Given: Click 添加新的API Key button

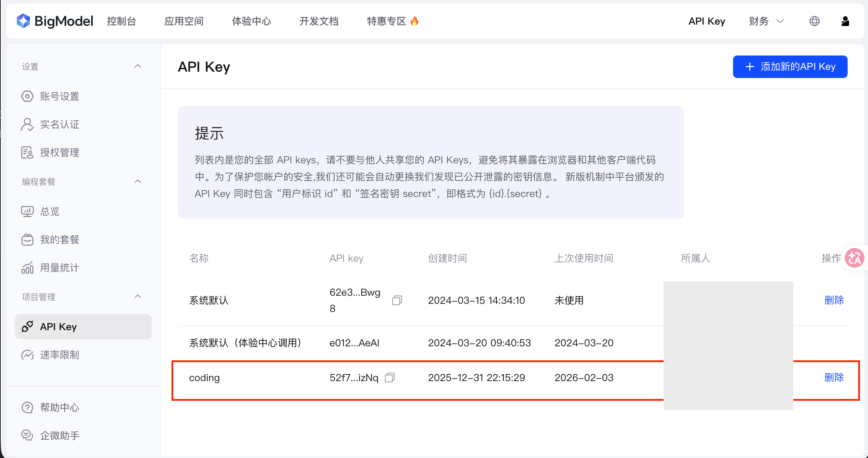Looking at the screenshot, I should pyautogui.click(x=790, y=67).
